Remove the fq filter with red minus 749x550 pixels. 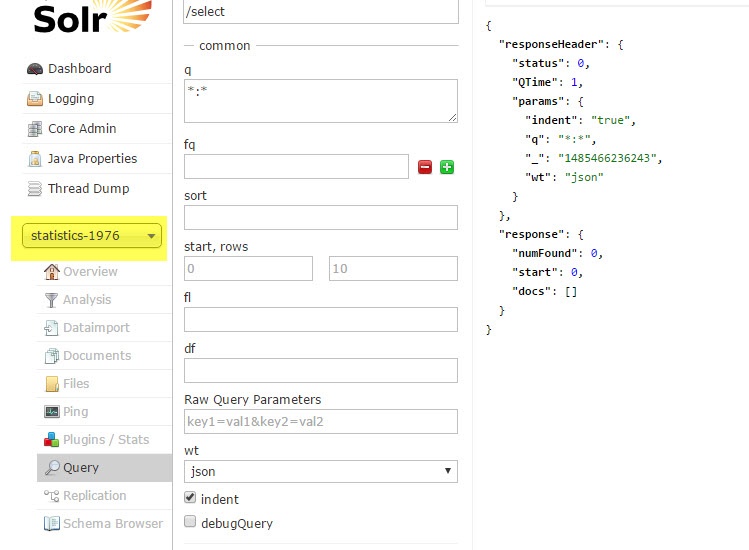(x=424, y=167)
